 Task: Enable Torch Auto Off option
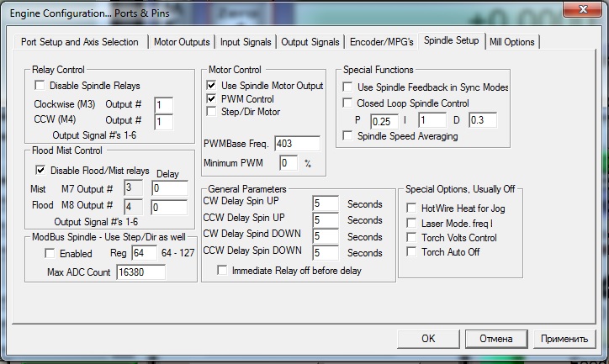pos(411,251)
